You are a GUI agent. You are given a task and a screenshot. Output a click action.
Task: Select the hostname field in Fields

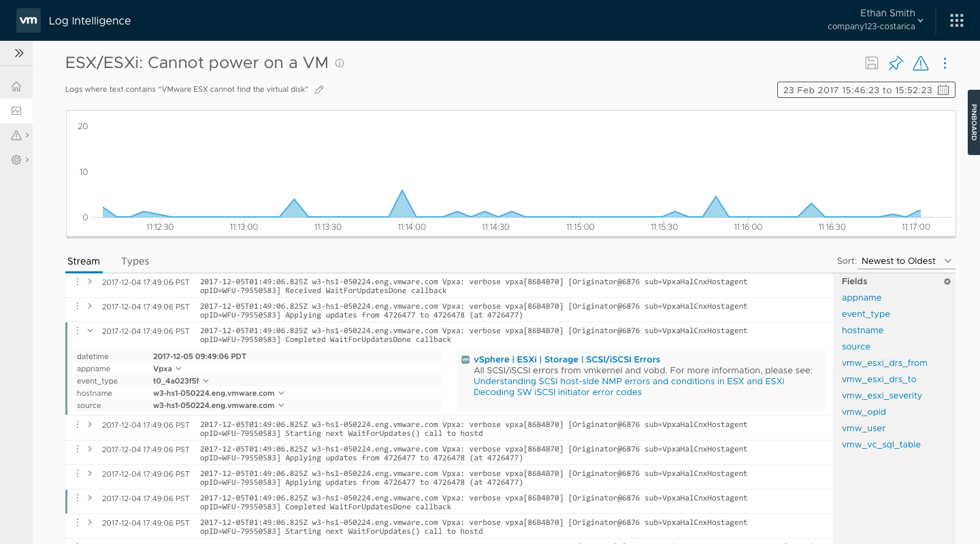pyautogui.click(x=863, y=330)
